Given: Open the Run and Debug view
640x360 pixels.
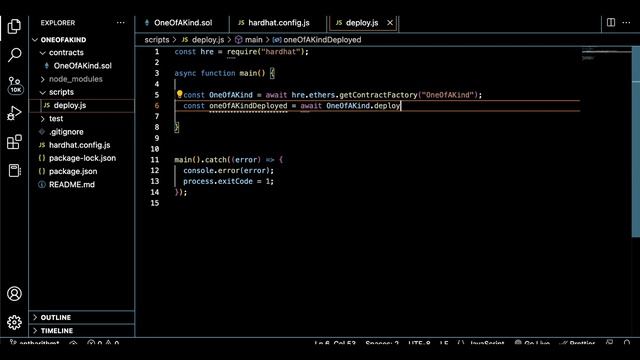Looking at the screenshot, I should pyautogui.click(x=14, y=113).
